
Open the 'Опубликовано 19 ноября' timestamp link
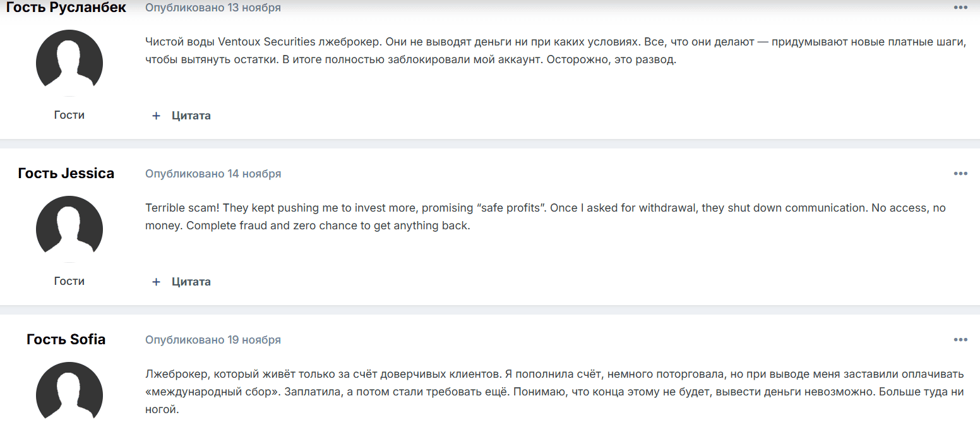point(213,340)
